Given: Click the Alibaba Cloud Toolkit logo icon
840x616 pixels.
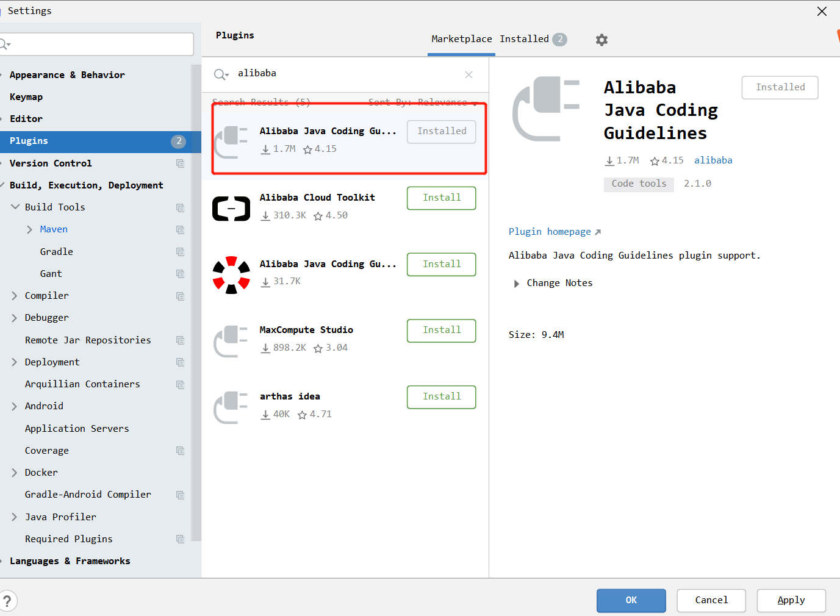Looking at the screenshot, I should tap(231, 209).
